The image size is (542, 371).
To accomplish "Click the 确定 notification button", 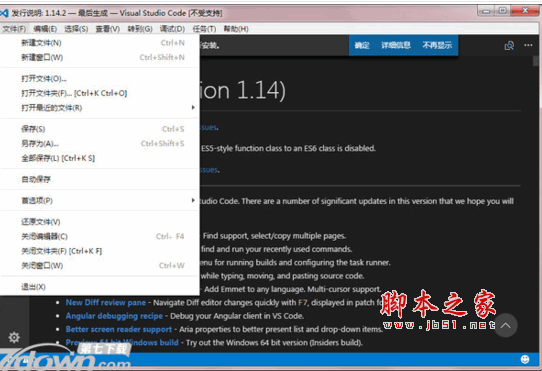I will pyautogui.click(x=362, y=45).
